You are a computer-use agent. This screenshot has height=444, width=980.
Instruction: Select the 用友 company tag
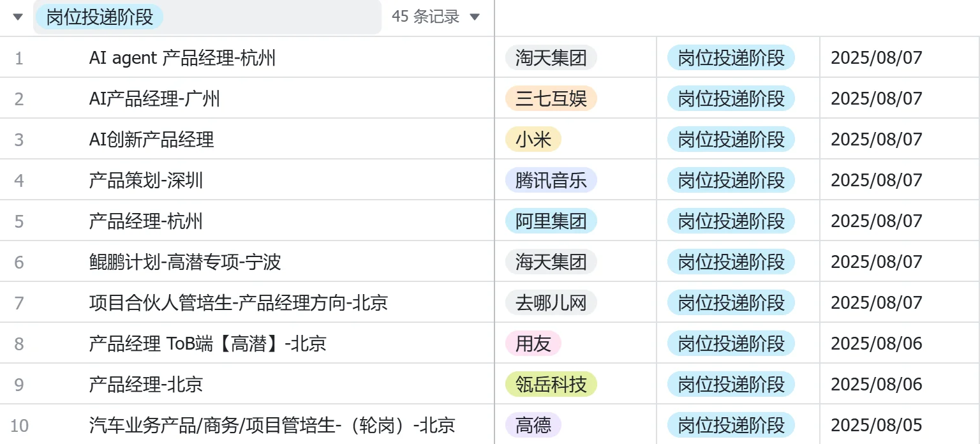[533, 344]
